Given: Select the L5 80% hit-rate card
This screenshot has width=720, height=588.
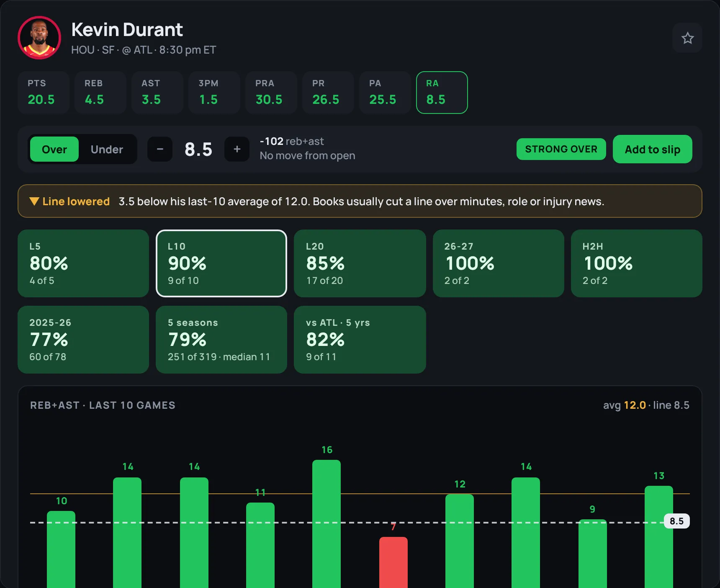Looking at the screenshot, I should (x=83, y=263).
